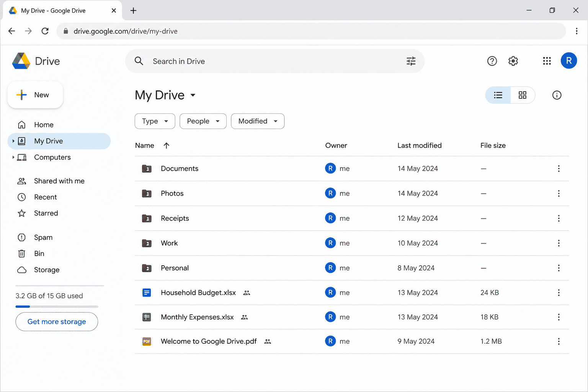
Task: Expand Computers tree in sidebar
Action: [x=13, y=157]
